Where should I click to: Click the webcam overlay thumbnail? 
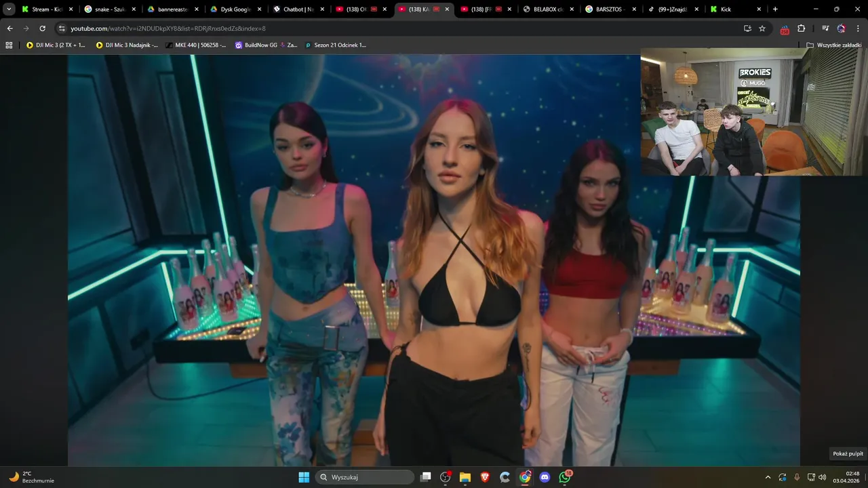click(x=753, y=113)
